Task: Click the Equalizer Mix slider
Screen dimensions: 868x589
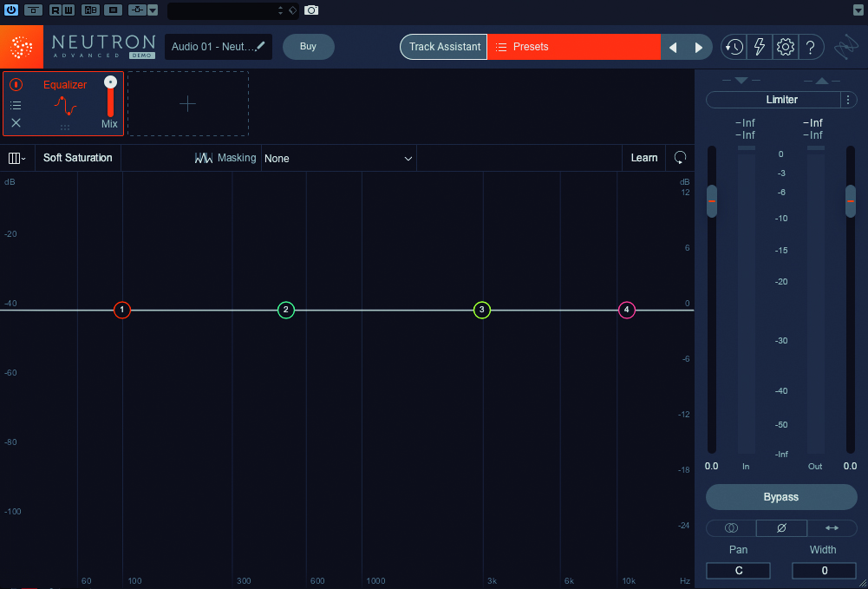Action: point(111,97)
